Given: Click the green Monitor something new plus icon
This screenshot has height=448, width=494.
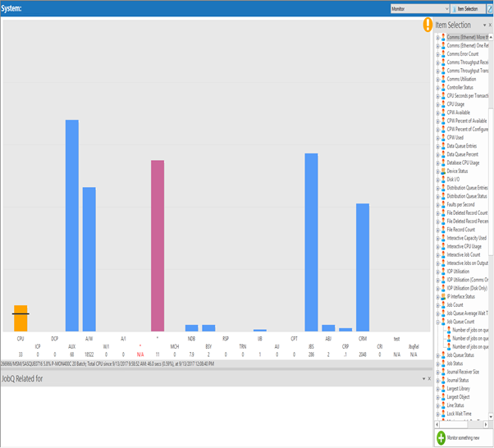Looking at the screenshot, I should (x=441, y=439).
